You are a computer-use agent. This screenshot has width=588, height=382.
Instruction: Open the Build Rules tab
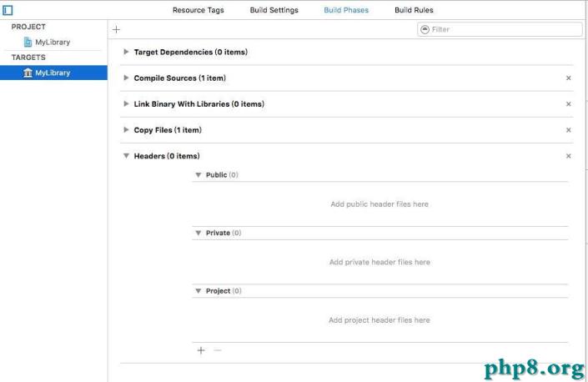pyautogui.click(x=414, y=10)
